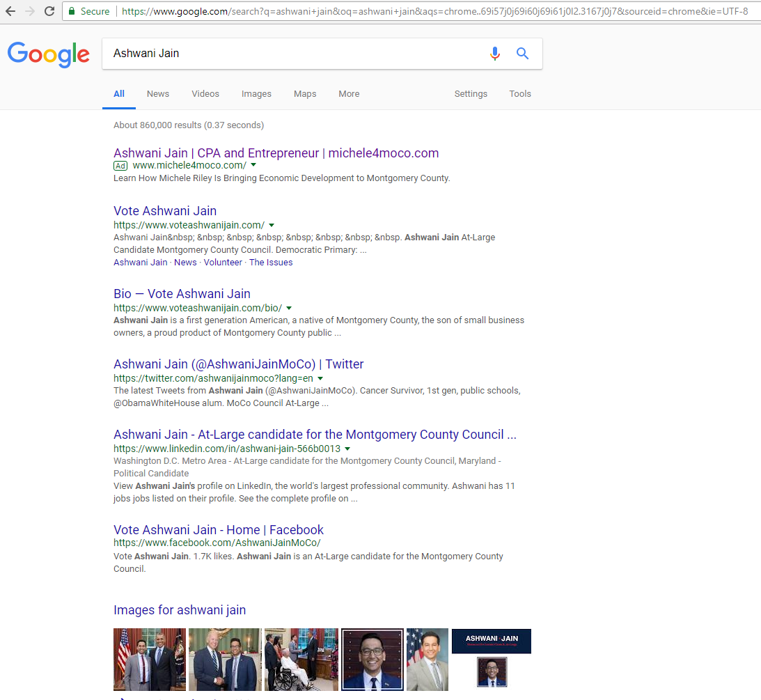Screen dimensions: 761x700
Task: Open the Bio — Vote Ashwani Jain result
Action: click(x=182, y=294)
